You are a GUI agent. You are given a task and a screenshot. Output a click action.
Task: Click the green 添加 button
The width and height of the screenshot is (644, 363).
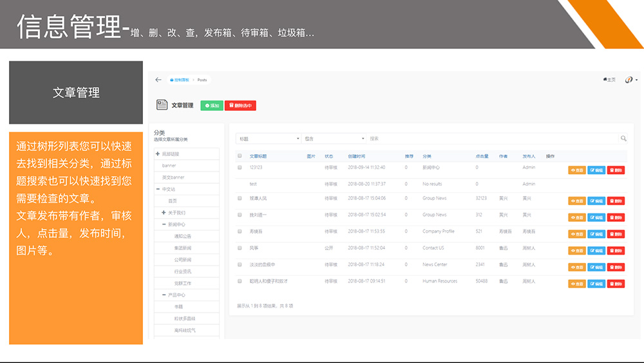click(212, 106)
